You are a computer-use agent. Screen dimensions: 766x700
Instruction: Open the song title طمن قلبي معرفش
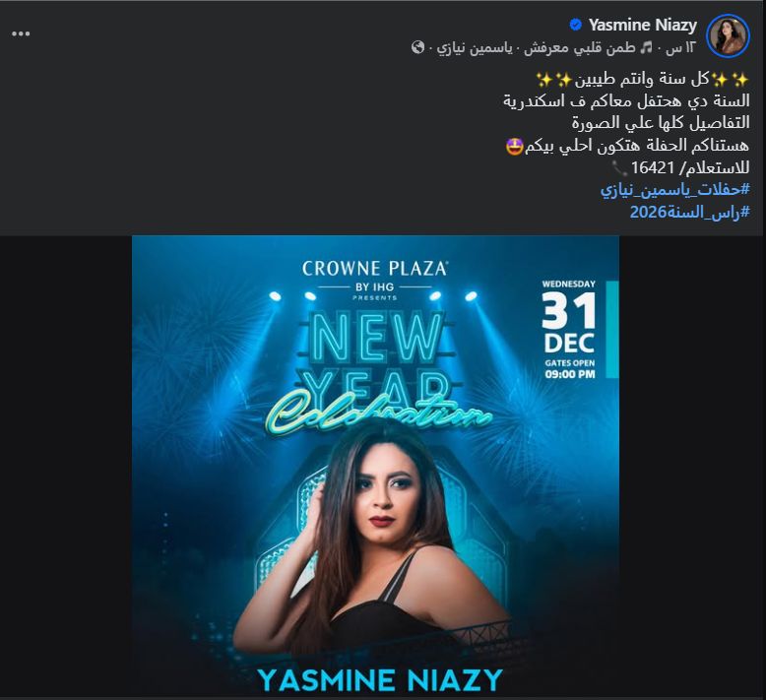coord(579,48)
